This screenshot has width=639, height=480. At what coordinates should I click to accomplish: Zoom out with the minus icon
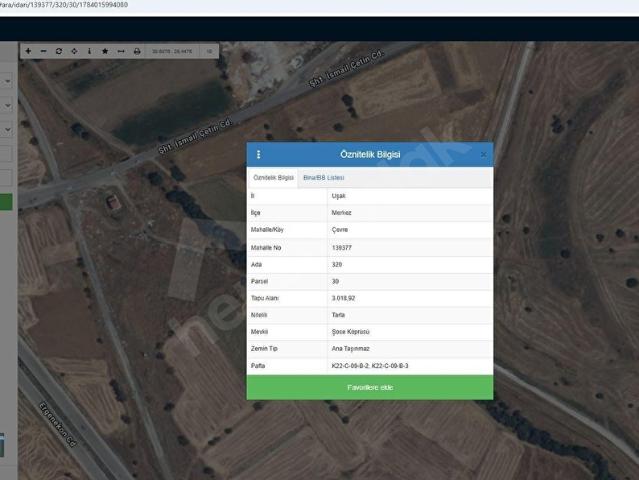(x=44, y=51)
